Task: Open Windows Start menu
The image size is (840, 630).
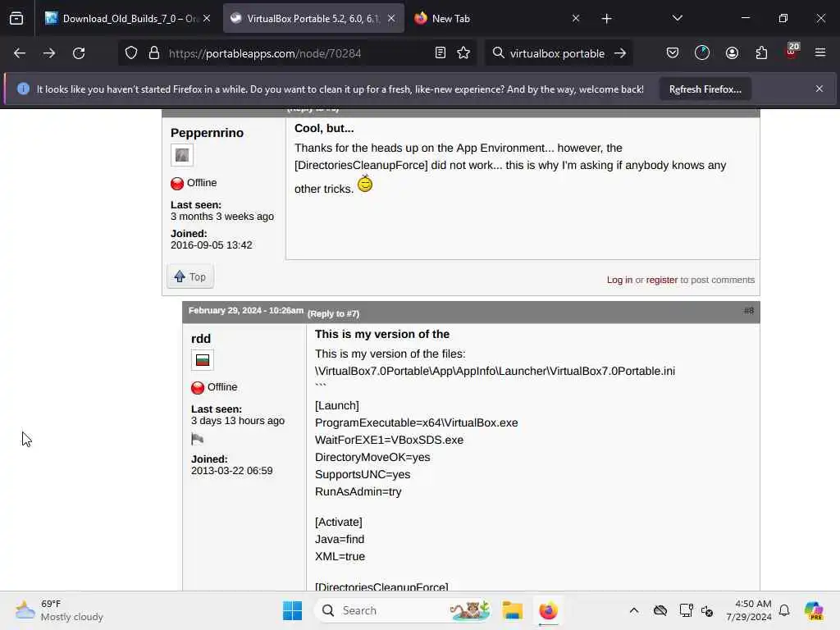Action: coord(293,610)
